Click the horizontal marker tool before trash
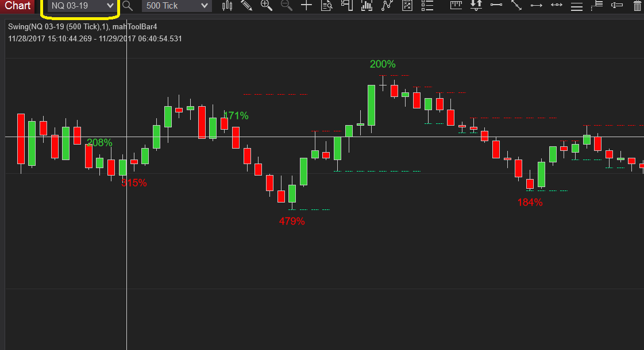The image size is (644, 350). (x=617, y=5)
